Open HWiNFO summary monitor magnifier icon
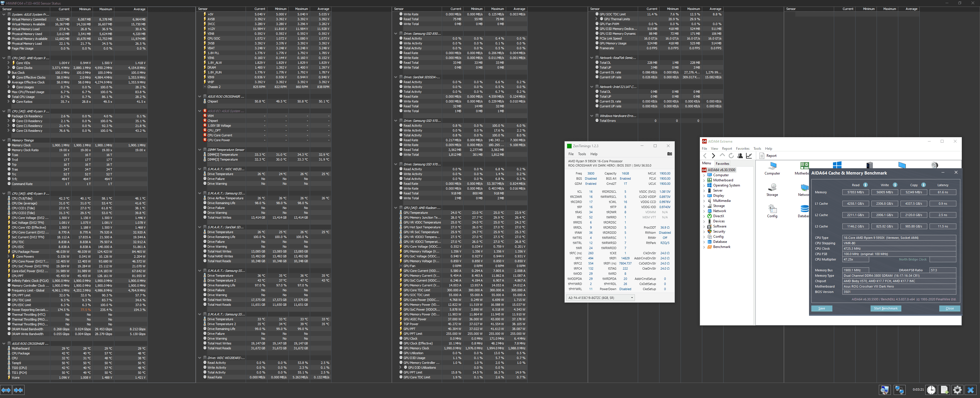Image resolution: width=980 pixels, height=398 pixels. (885, 390)
